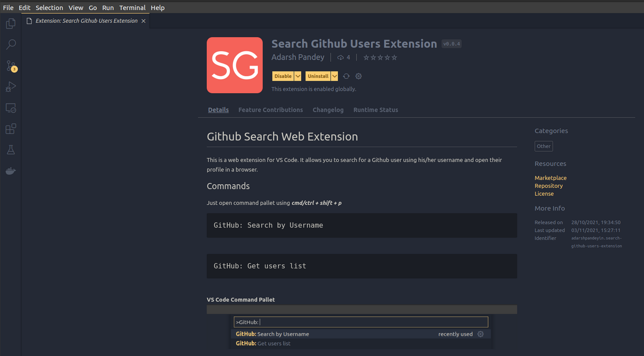Open the Testing flask view
Image resolution: width=644 pixels, height=356 pixels.
coord(11,150)
